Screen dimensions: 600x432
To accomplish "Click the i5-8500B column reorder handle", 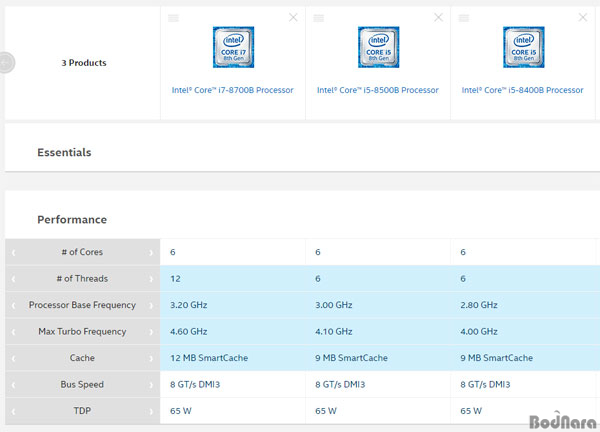I will tap(318, 18).
